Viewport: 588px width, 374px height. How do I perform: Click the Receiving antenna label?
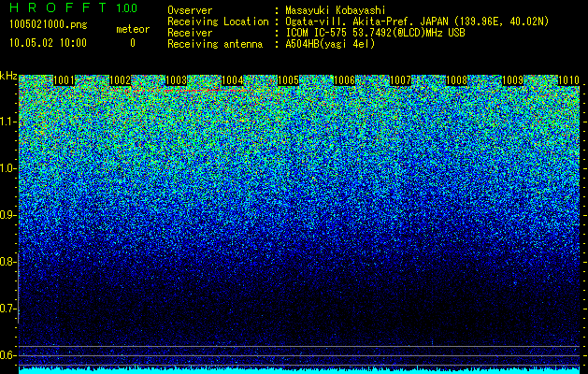click(x=215, y=44)
